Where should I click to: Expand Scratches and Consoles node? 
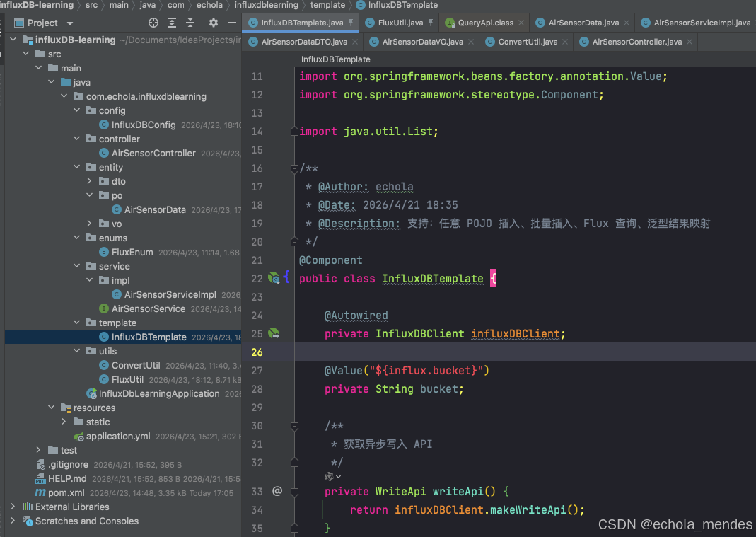pyautogui.click(x=13, y=521)
